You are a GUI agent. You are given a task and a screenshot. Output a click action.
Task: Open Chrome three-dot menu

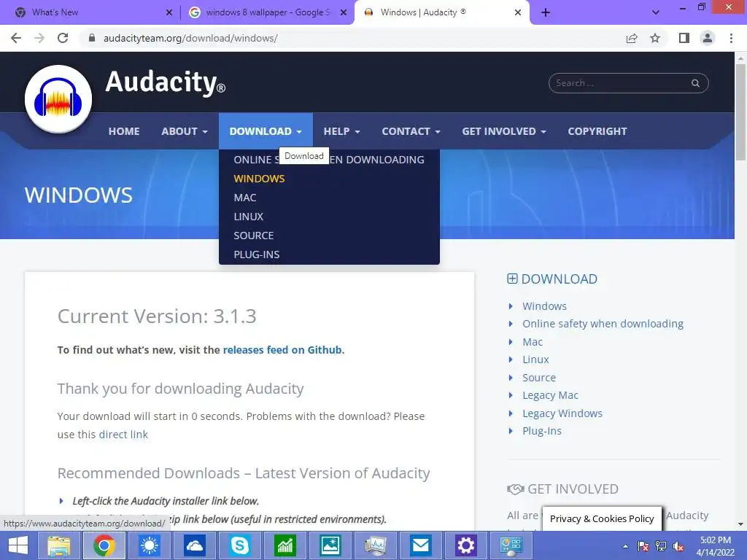pyautogui.click(x=731, y=38)
